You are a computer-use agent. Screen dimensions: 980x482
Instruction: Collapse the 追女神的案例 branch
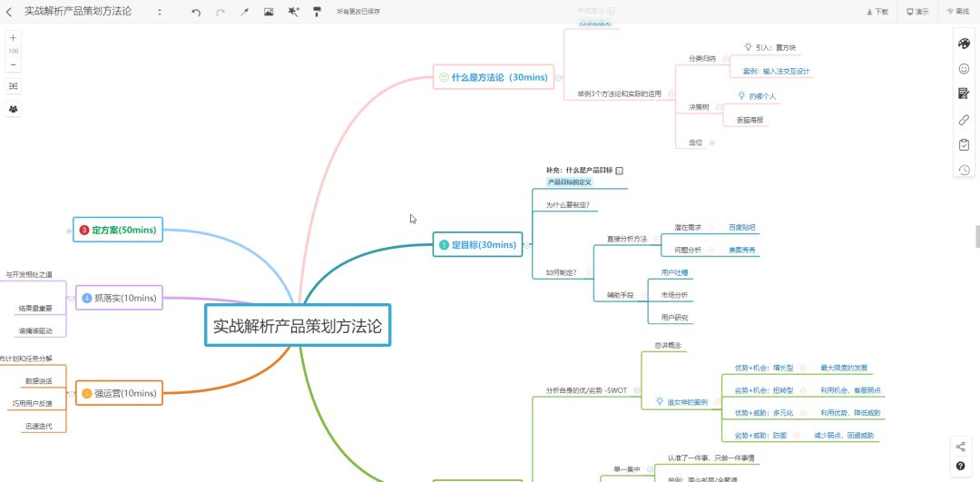pyautogui.click(x=717, y=403)
